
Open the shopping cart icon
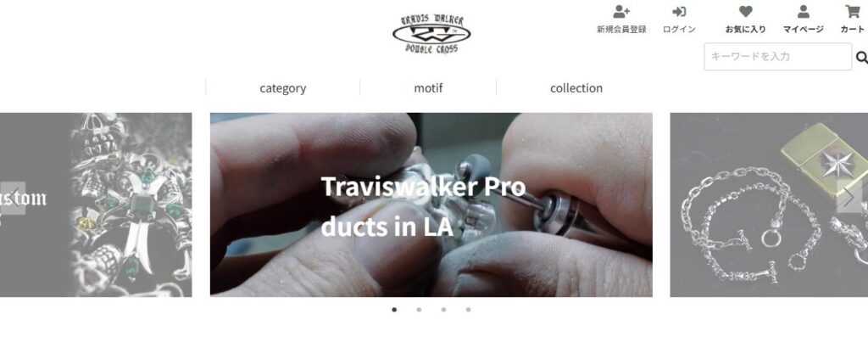pos(853,12)
